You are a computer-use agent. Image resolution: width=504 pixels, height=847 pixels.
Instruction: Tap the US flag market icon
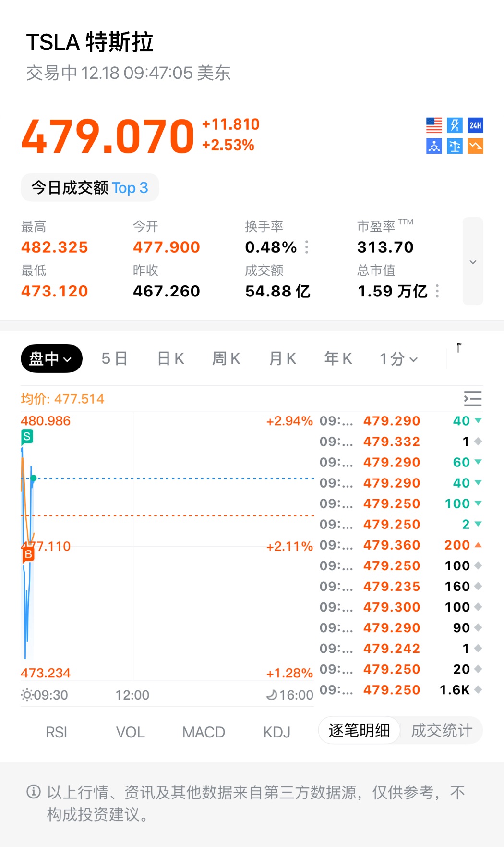(434, 125)
